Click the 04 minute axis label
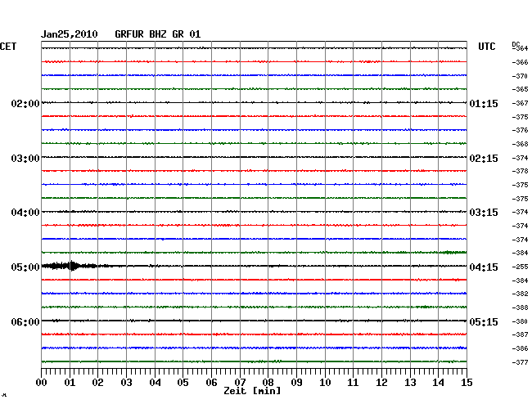 click(155, 382)
